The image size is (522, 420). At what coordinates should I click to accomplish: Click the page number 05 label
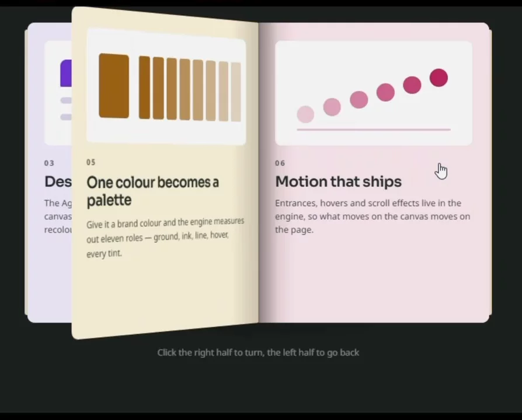click(x=91, y=162)
